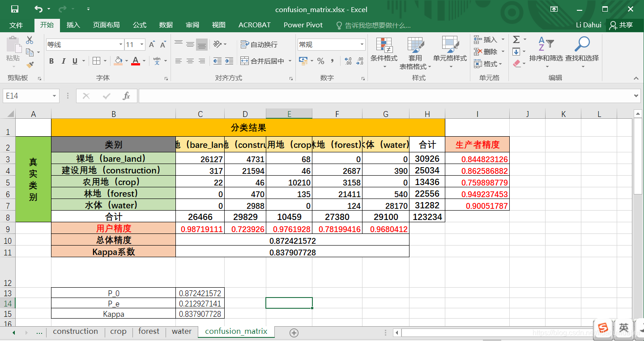This screenshot has width=644, height=341.
Task: Open Cell Styles (单元格样式)
Action: (450, 53)
